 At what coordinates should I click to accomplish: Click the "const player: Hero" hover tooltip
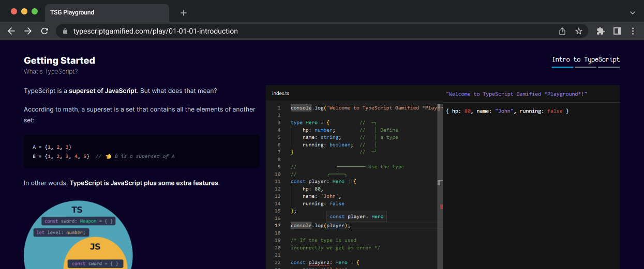(x=356, y=216)
